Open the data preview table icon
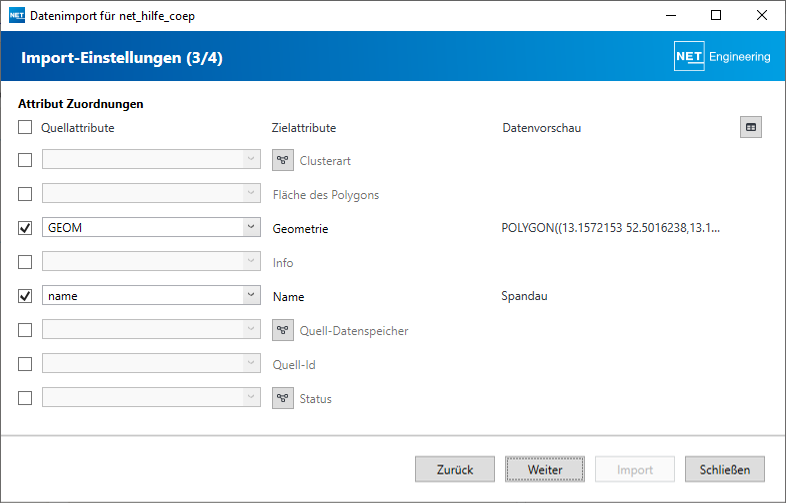Image resolution: width=786 pixels, height=503 pixels. (750, 127)
